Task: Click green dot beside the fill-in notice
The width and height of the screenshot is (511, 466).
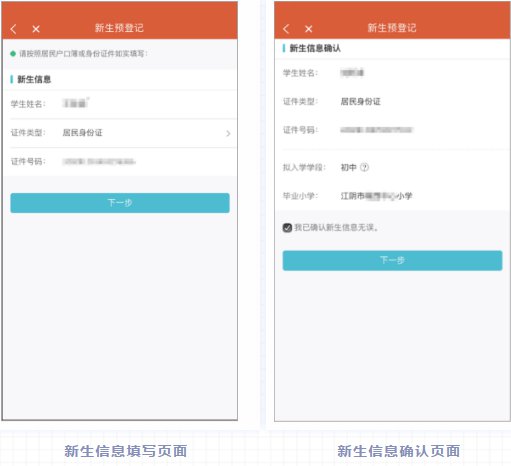Action: (x=13, y=54)
